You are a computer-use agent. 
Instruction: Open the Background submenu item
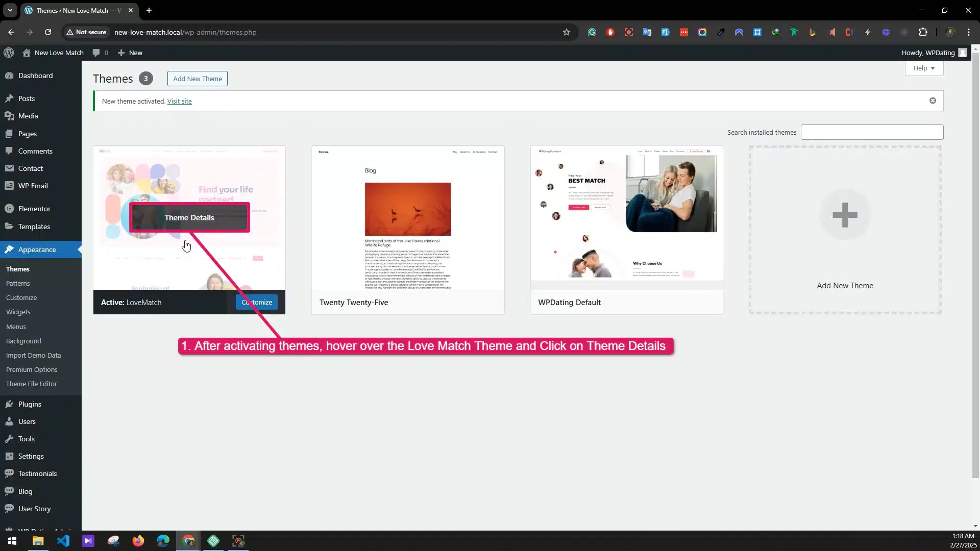coord(23,341)
